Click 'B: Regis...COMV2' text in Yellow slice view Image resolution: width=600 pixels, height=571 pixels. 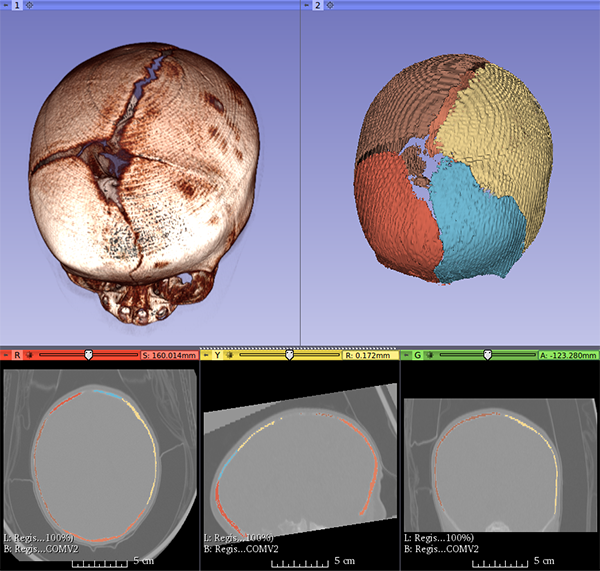click(x=241, y=549)
